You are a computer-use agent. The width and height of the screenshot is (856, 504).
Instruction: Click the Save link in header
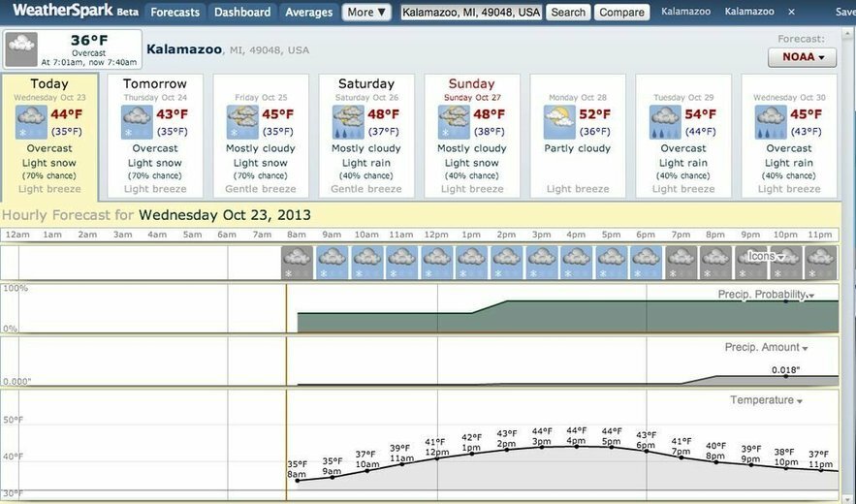click(x=845, y=12)
